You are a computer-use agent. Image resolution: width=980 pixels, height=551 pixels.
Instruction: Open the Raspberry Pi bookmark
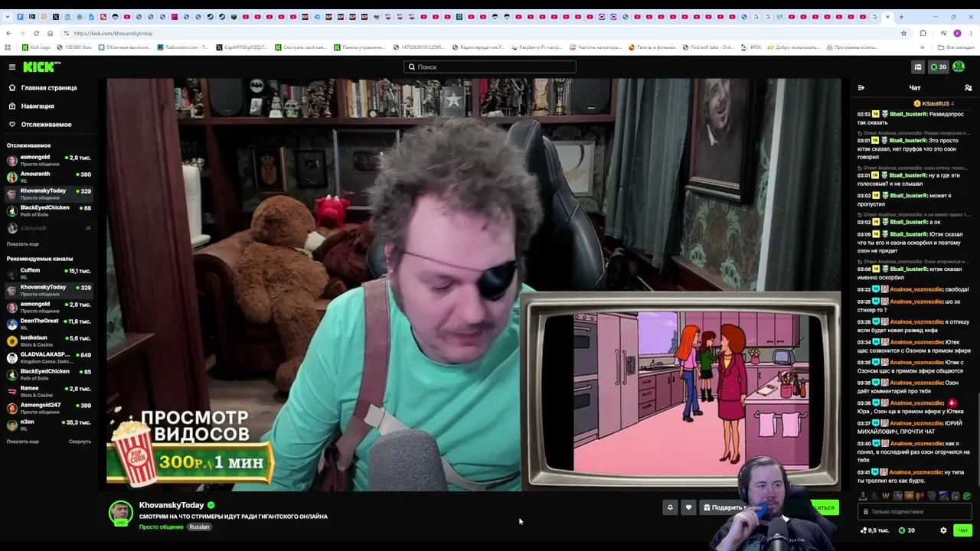coord(536,47)
